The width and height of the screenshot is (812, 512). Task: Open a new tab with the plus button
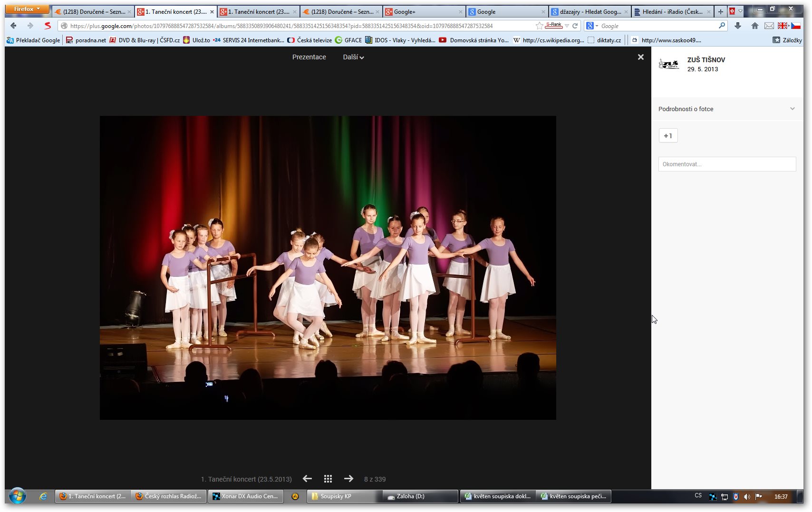pos(721,11)
